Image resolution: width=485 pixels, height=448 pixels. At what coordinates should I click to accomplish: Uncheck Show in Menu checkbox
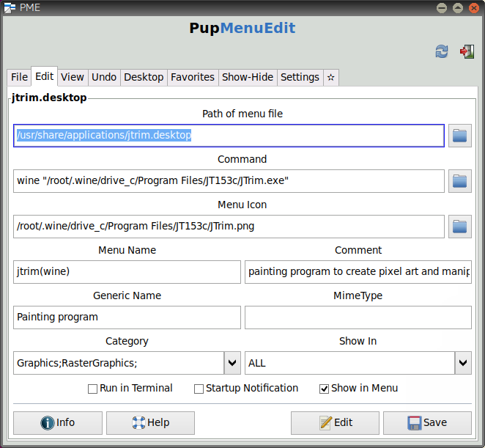(x=324, y=389)
